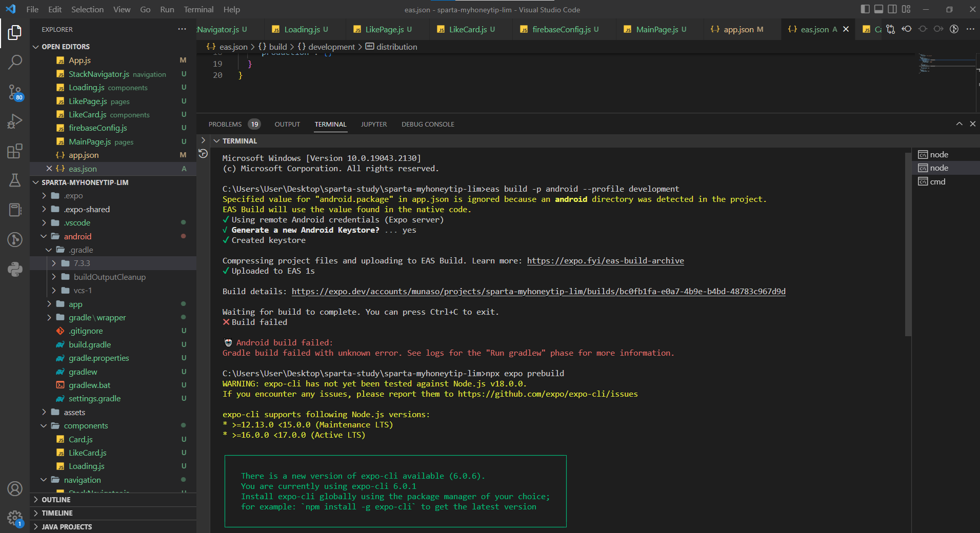
Task: Click the terminal history restore icon
Action: click(203, 153)
